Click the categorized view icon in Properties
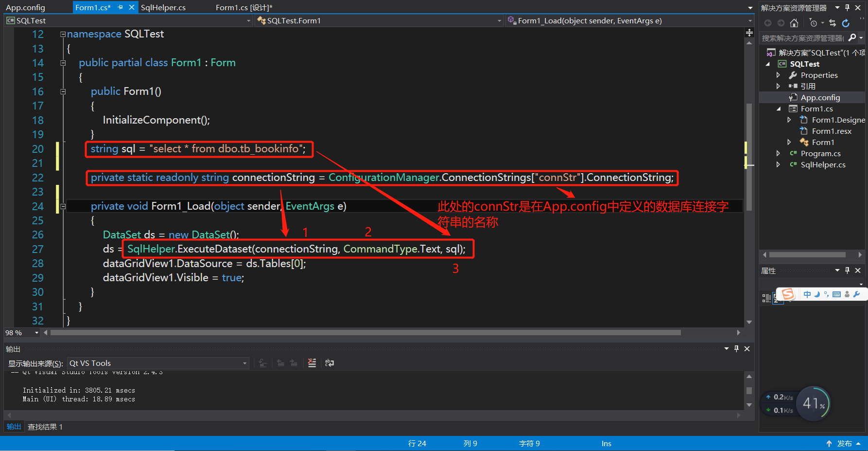The height and width of the screenshot is (451, 868). pyautogui.click(x=766, y=298)
